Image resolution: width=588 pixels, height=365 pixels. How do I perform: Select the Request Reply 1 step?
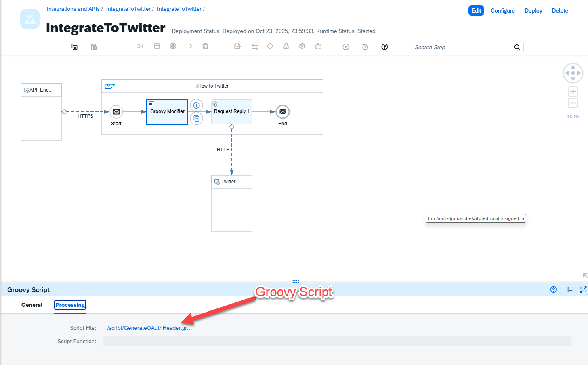click(x=232, y=112)
